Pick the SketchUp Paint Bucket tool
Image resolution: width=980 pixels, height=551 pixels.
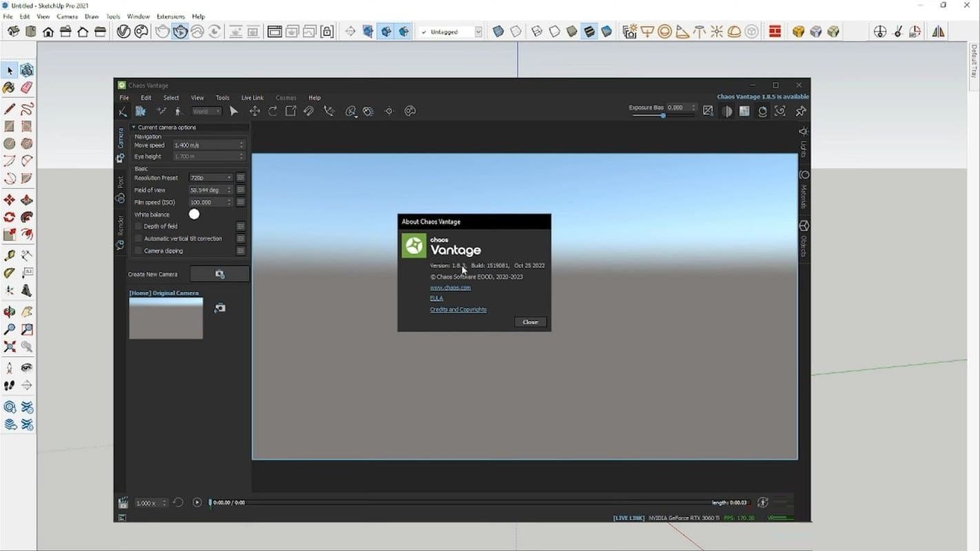[10, 88]
